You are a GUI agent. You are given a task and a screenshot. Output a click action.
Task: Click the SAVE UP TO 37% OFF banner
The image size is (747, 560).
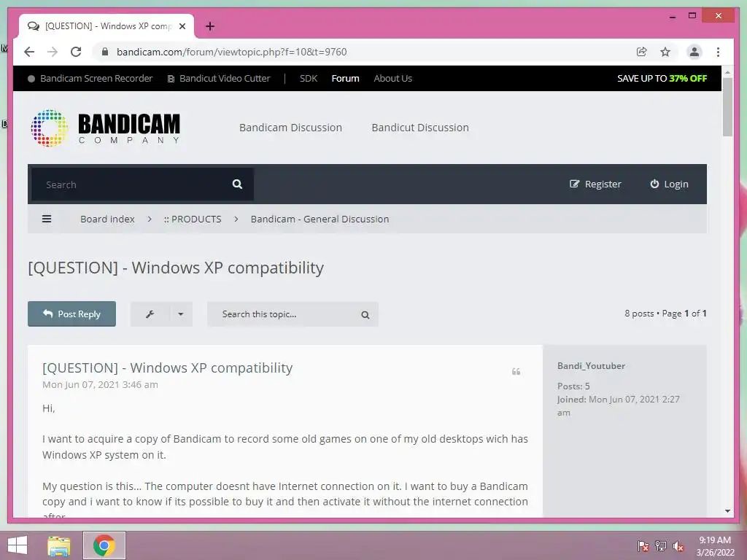662,79
